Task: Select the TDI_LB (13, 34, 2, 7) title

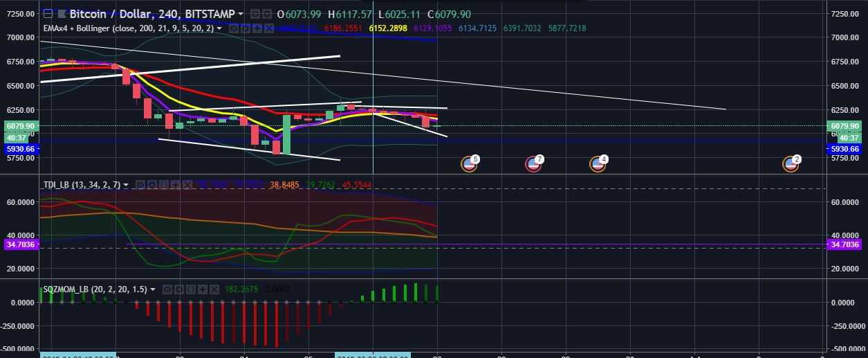Action: click(82, 184)
